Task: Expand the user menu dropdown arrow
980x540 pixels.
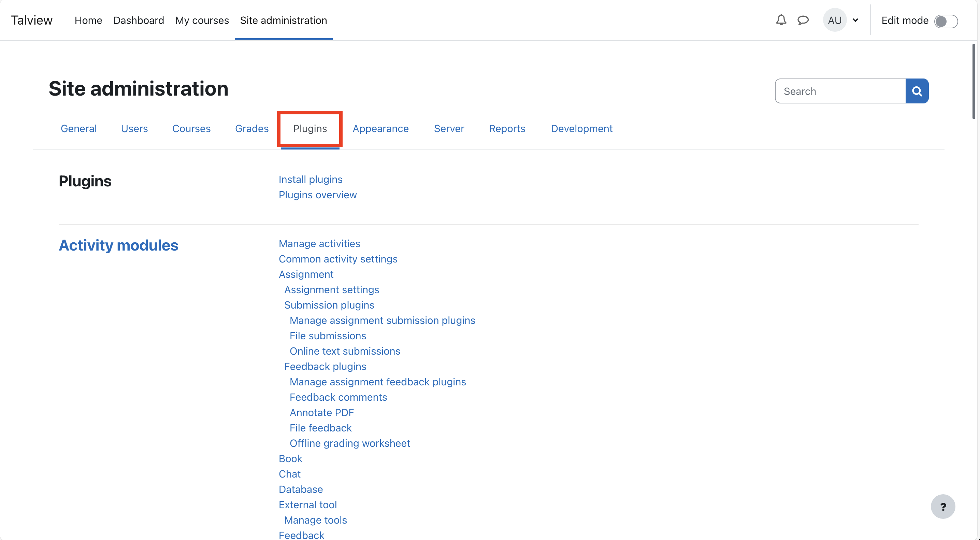Action: coord(855,20)
